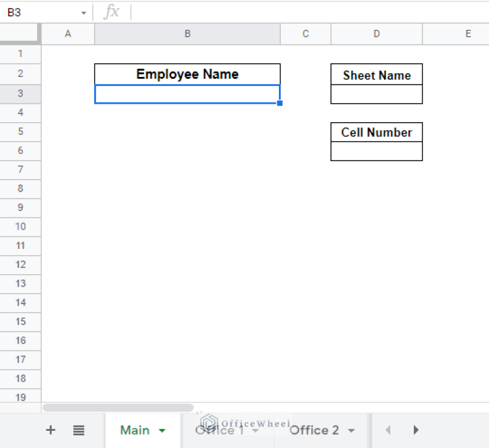Click the add new sheet plus icon

tap(51, 430)
